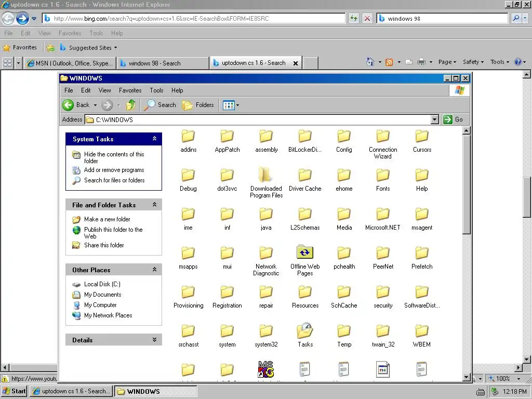The width and height of the screenshot is (532, 399).
Task: Select the WBEM folder
Action: pyautogui.click(x=422, y=336)
